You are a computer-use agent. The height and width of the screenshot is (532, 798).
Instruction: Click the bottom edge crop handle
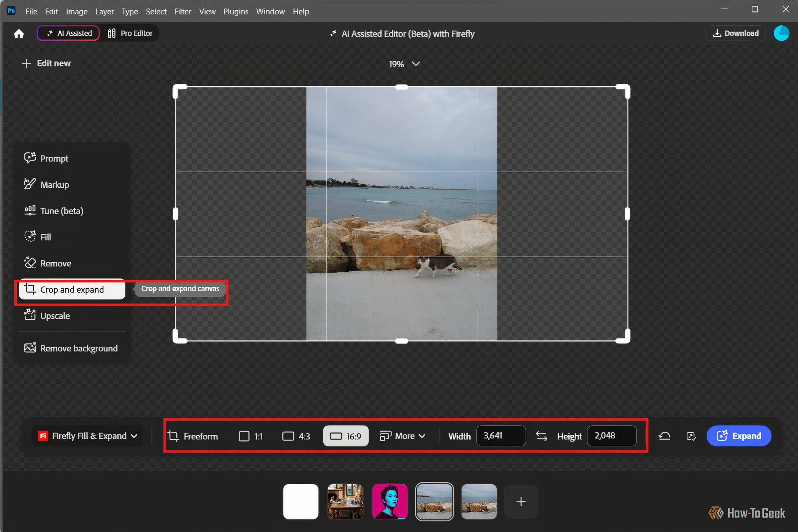click(x=401, y=341)
